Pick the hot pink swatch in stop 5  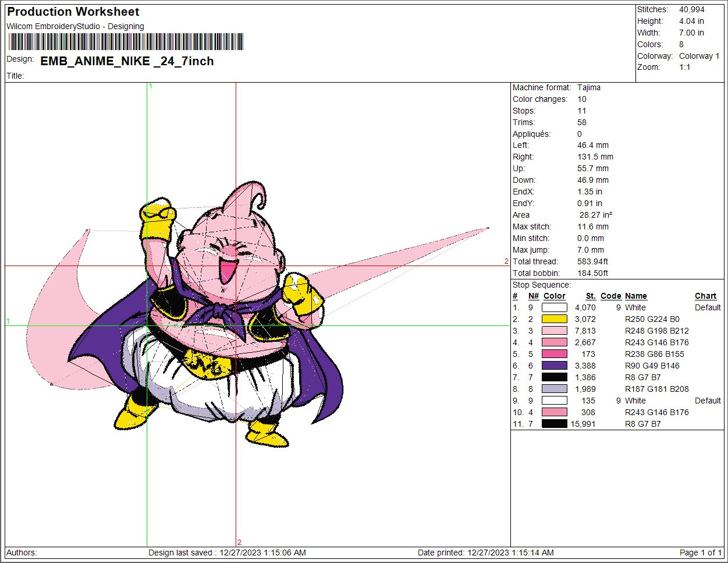[x=554, y=354]
